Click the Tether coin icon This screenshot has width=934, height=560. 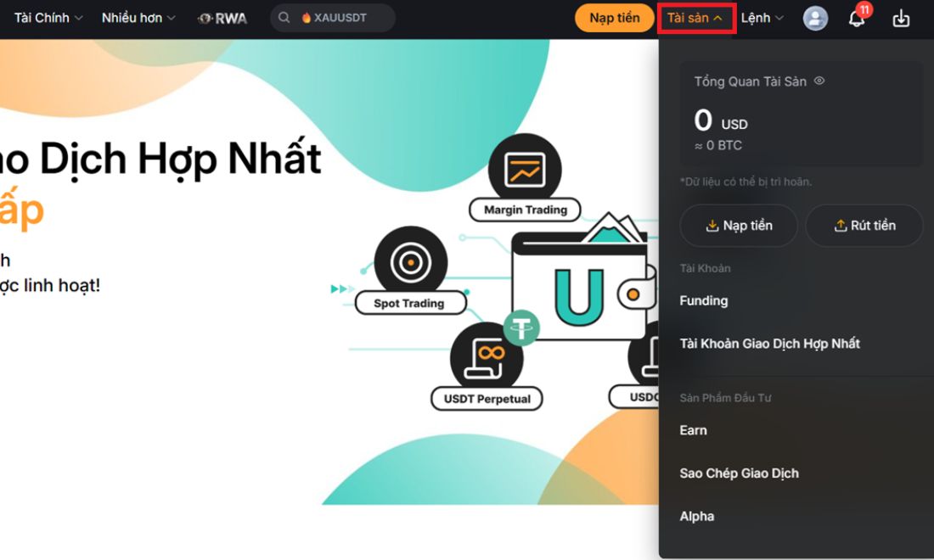pyautogui.click(x=521, y=328)
